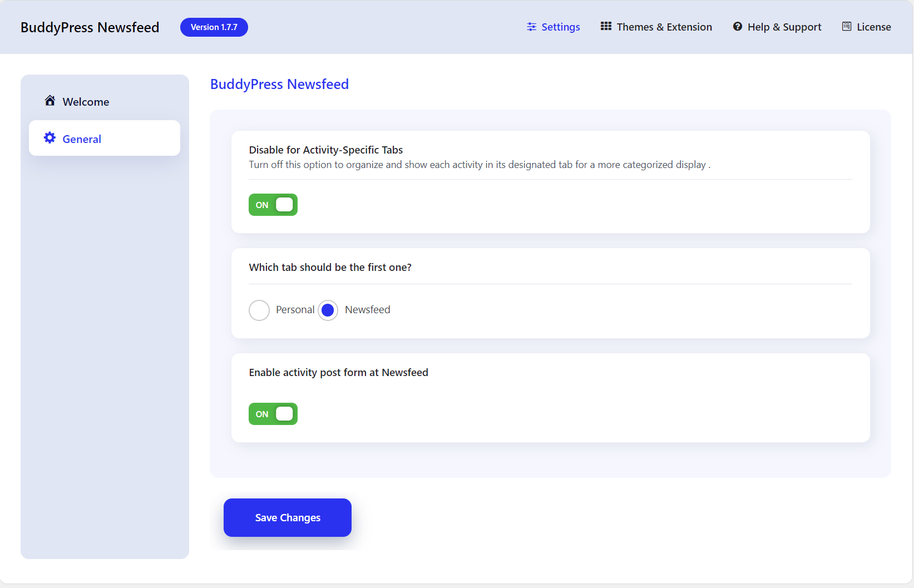914x588 pixels.
Task: Click the BuddyPress Newsfeed header title
Action: point(90,27)
